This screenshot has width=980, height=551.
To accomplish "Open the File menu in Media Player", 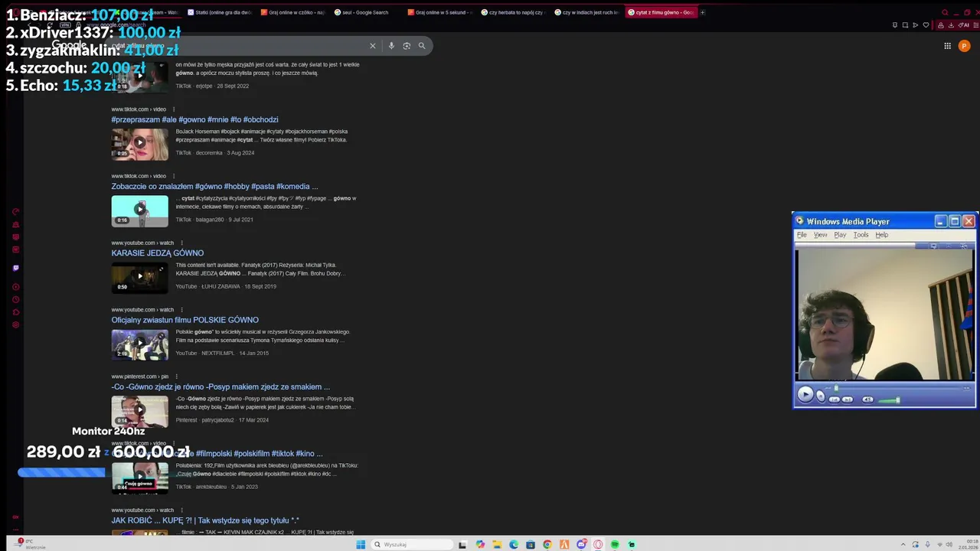I will [x=802, y=235].
